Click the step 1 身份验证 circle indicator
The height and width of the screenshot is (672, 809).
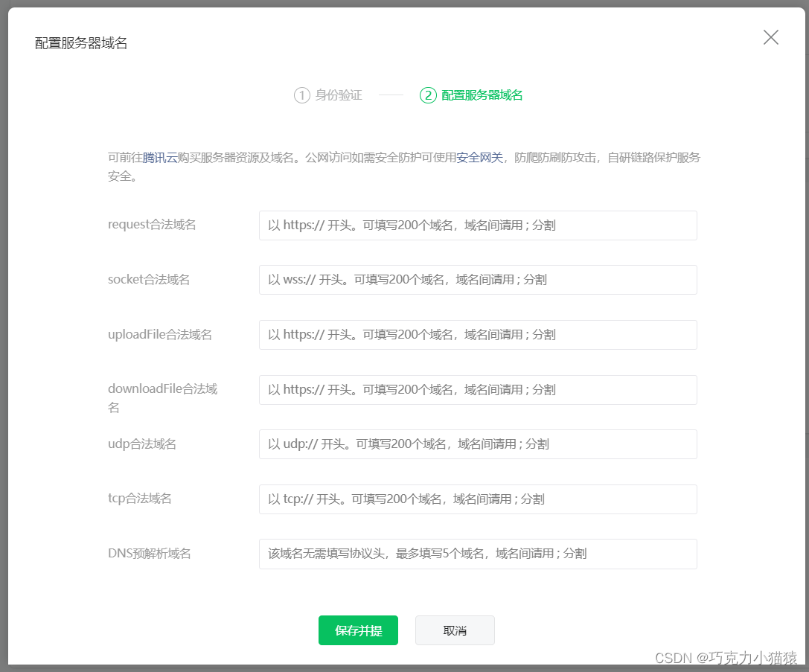(301, 95)
